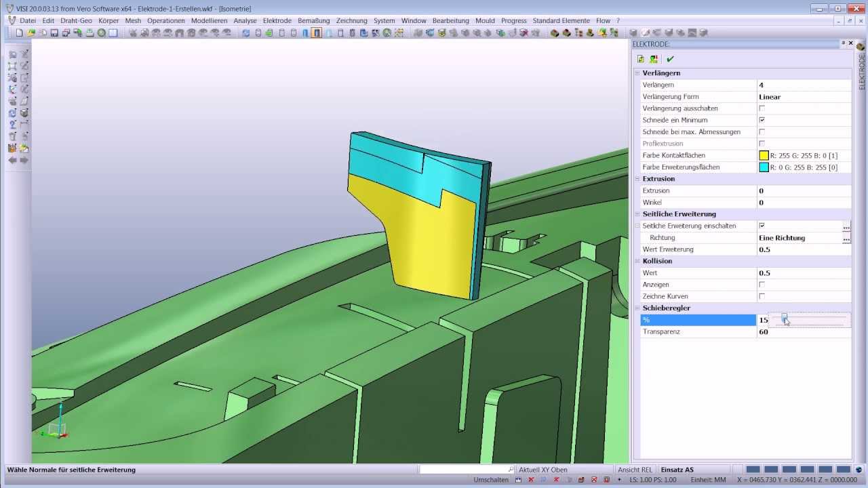868x488 pixels.
Task: Click the Wert Erweiterung value field
Action: (804, 249)
